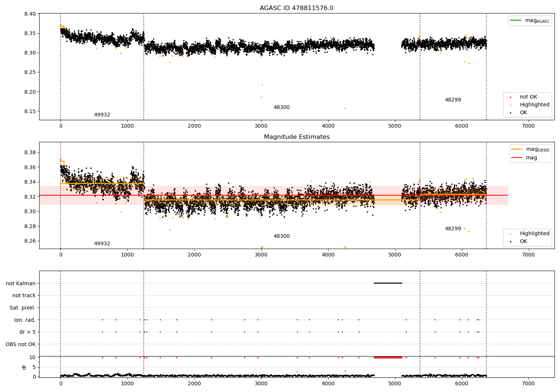Click the orange outlier near 8.157 in top plot
Viewport: 560px width, 392px height.
tap(345, 108)
